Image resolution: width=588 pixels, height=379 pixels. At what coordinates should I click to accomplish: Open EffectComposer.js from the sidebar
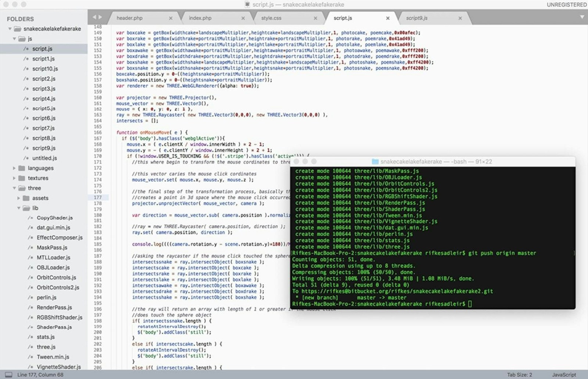60,237
